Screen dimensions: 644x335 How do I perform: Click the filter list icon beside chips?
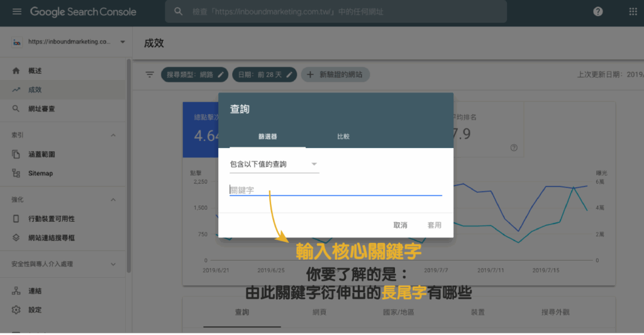pos(150,74)
